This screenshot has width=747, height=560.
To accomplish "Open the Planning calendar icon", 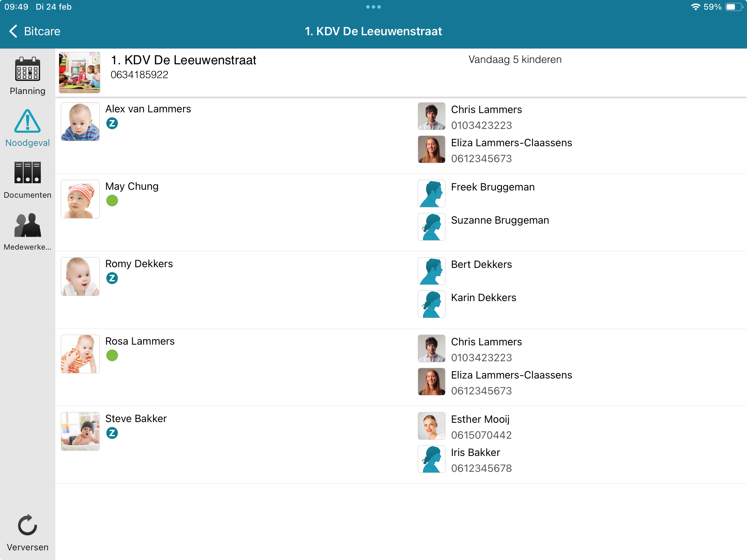I will pos(27,69).
